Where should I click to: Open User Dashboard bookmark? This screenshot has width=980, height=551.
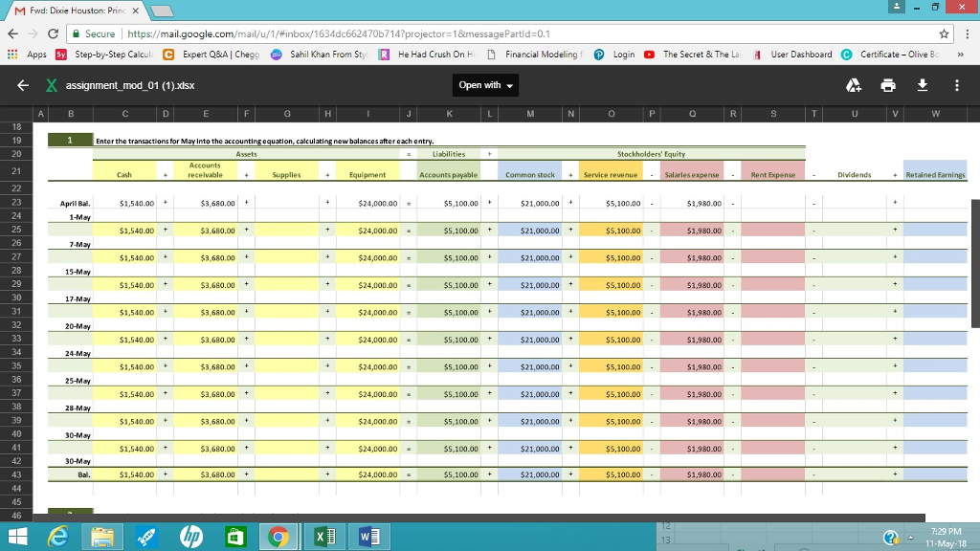tap(792, 55)
